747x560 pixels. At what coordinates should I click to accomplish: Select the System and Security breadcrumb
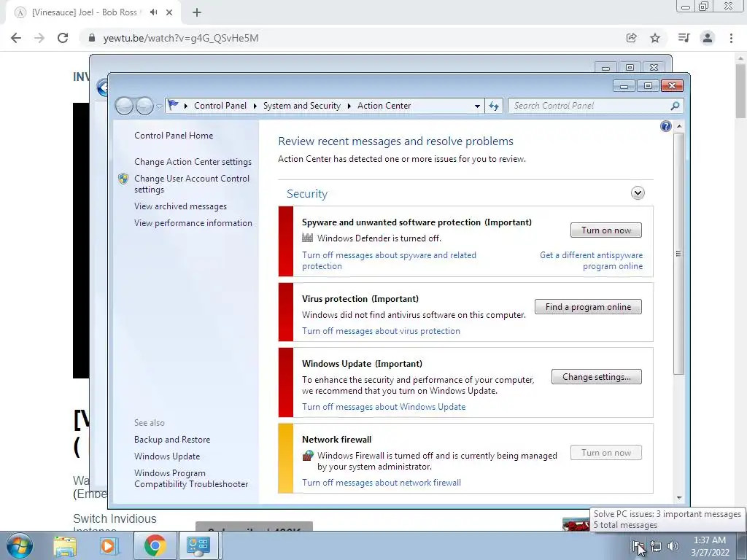302,106
